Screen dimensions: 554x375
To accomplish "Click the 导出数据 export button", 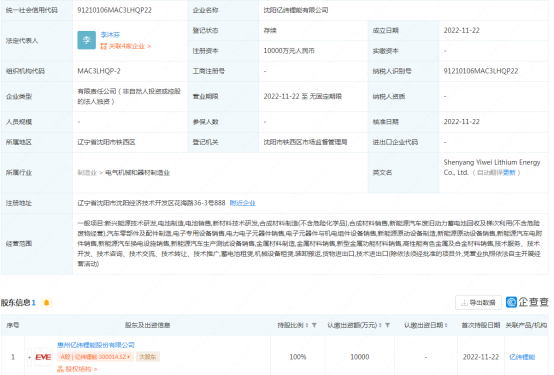I will click(478, 303).
